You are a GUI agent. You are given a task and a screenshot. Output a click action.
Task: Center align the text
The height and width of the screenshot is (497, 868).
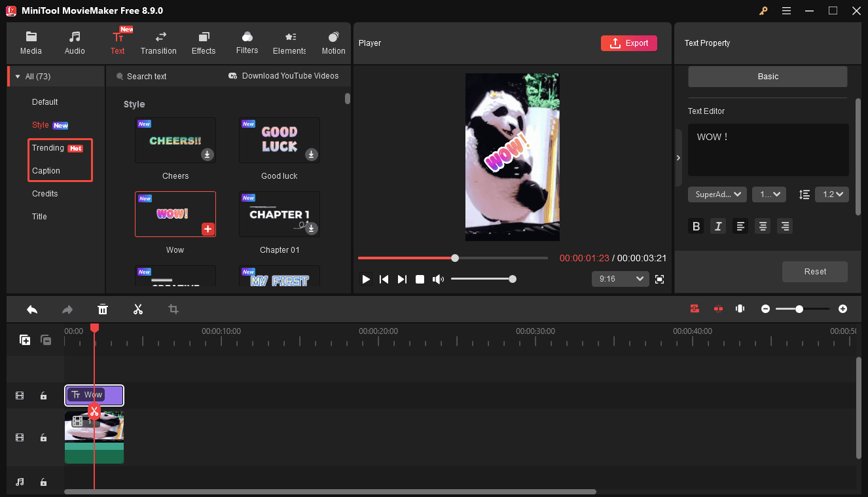(x=763, y=227)
